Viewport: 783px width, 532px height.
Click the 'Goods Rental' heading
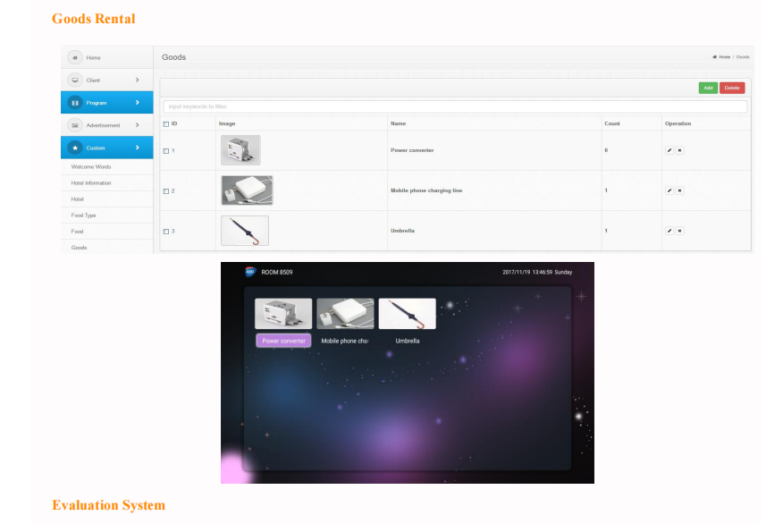pos(93,19)
